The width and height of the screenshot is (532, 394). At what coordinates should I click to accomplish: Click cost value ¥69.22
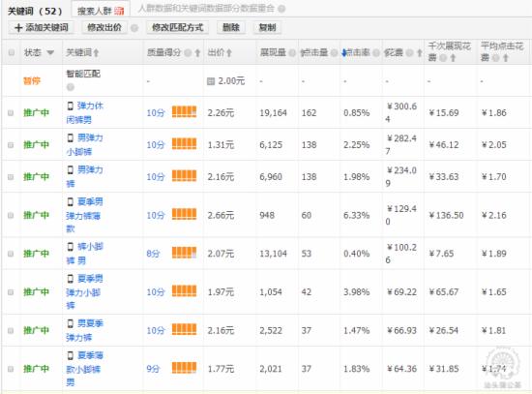[x=401, y=292]
